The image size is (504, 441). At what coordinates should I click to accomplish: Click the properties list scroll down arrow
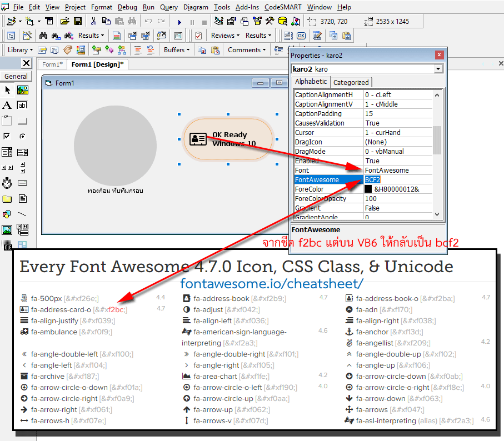pos(437,214)
